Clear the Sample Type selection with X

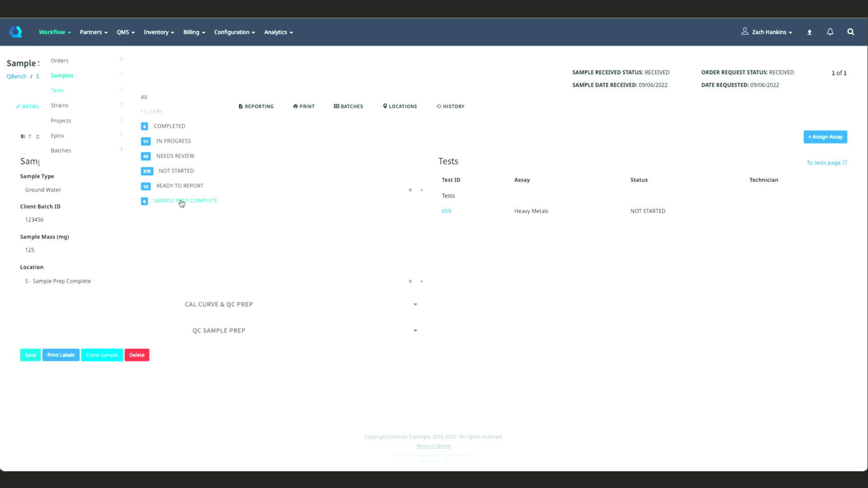tap(410, 190)
